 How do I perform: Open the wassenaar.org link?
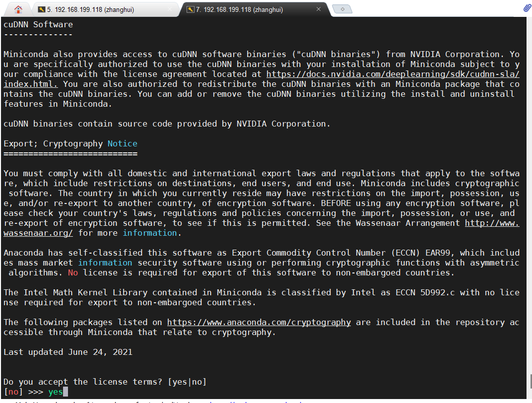38,233
